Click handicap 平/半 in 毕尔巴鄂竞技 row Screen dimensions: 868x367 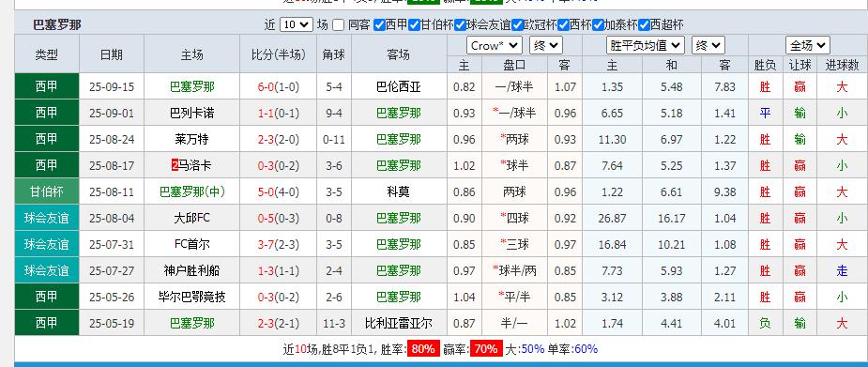(x=514, y=298)
